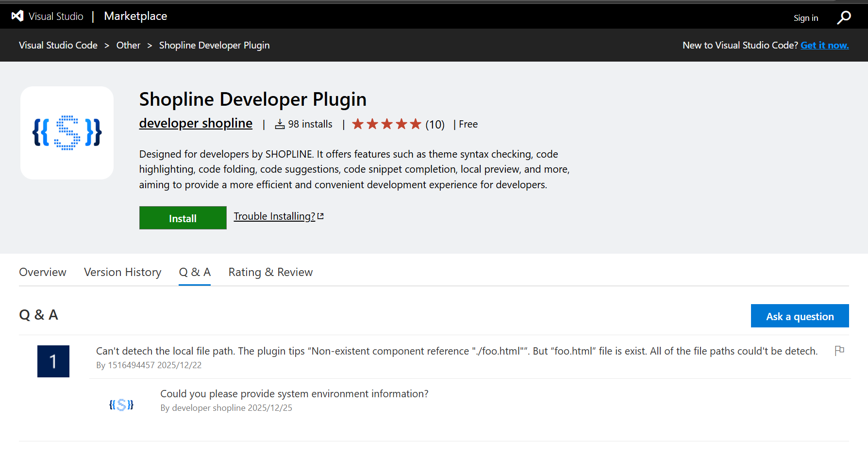Open the developer shopline publisher link
The image size is (868, 454).
point(196,123)
